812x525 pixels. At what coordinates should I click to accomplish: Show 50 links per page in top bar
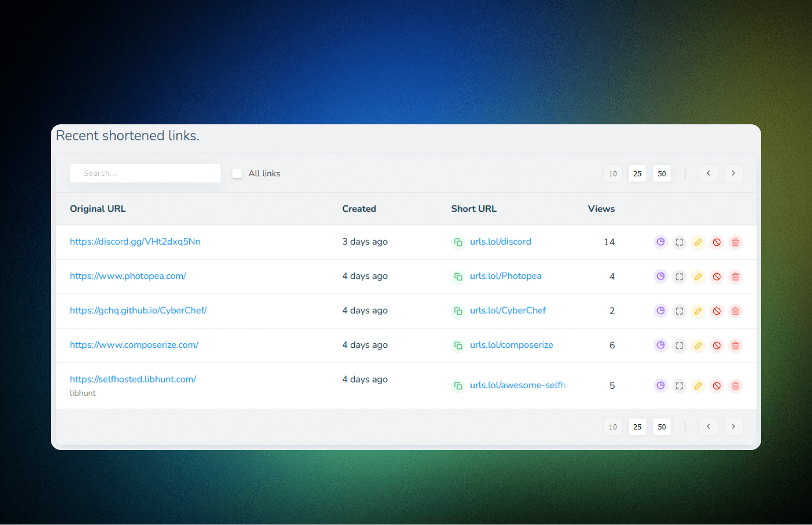click(x=662, y=174)
